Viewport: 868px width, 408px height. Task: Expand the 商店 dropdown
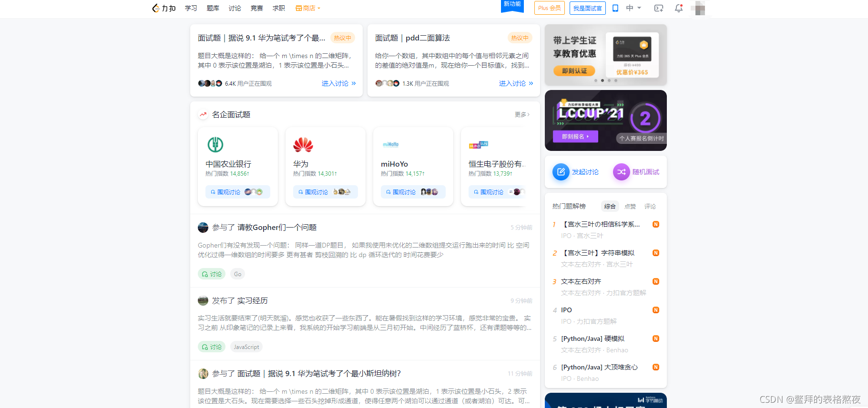308,8
